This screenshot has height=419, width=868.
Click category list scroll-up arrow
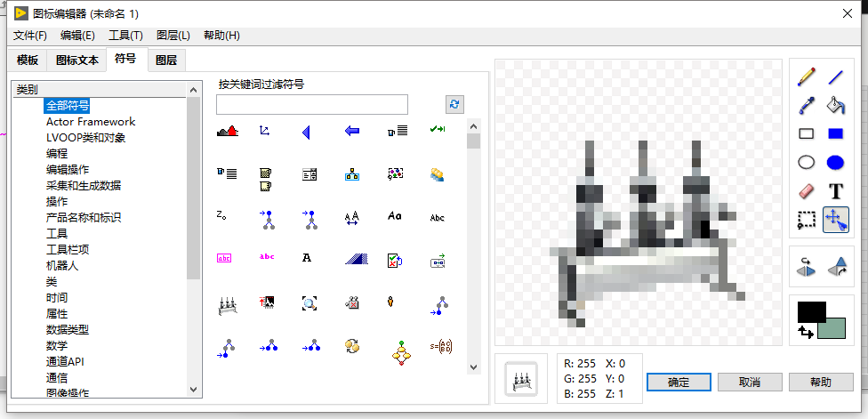pos(193,90)
